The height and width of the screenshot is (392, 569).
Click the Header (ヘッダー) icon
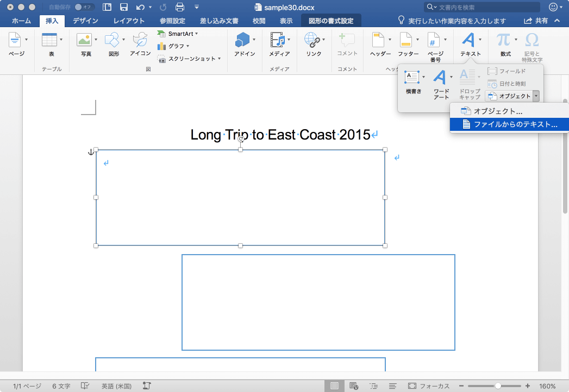(378, 40)
